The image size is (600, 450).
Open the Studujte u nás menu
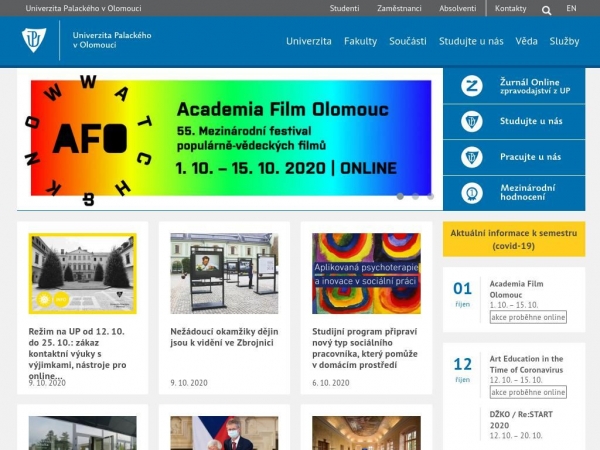[471, 41]
